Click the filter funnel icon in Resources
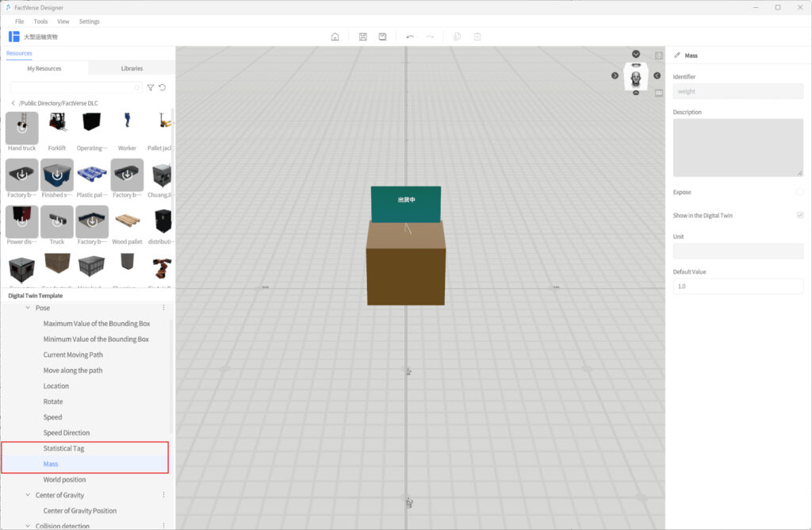This screenshot has width=812, height=530. click(x=150, y=87)
